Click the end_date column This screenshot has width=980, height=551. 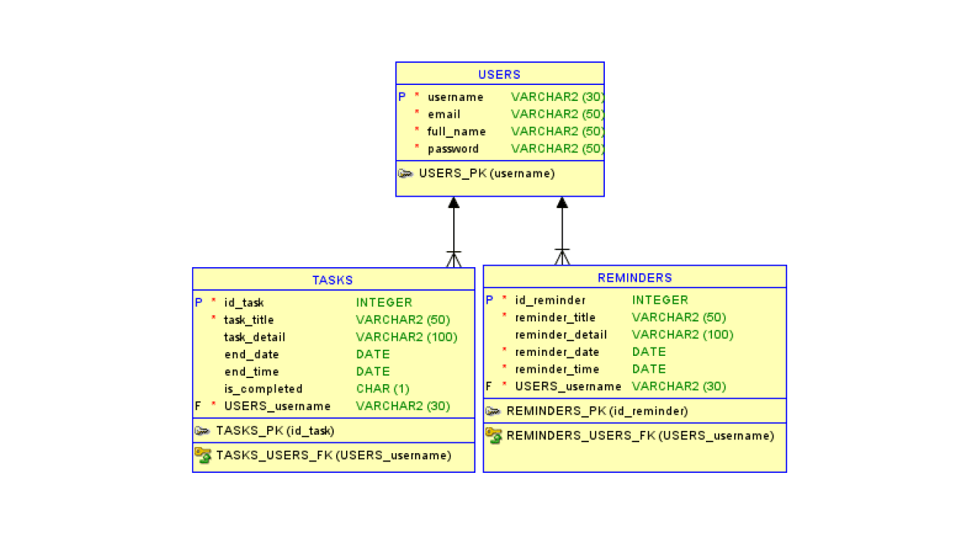point(252,354)
